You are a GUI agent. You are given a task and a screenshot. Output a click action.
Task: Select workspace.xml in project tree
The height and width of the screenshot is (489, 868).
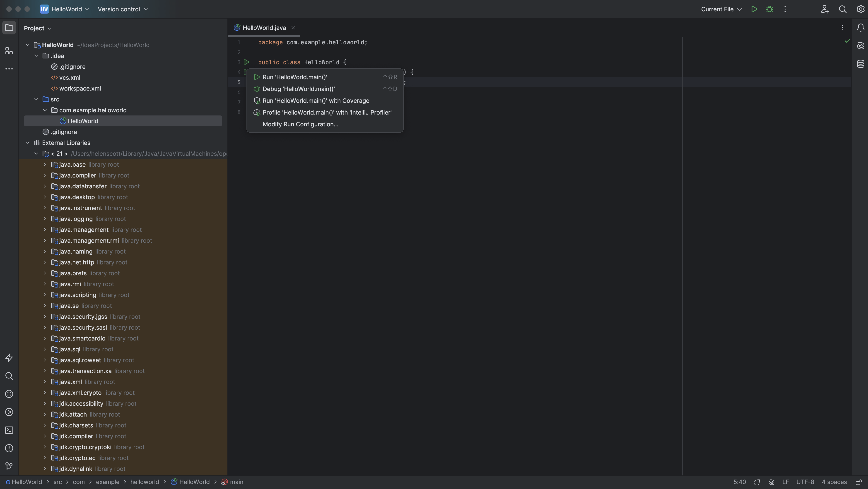(x=80, y=89)
